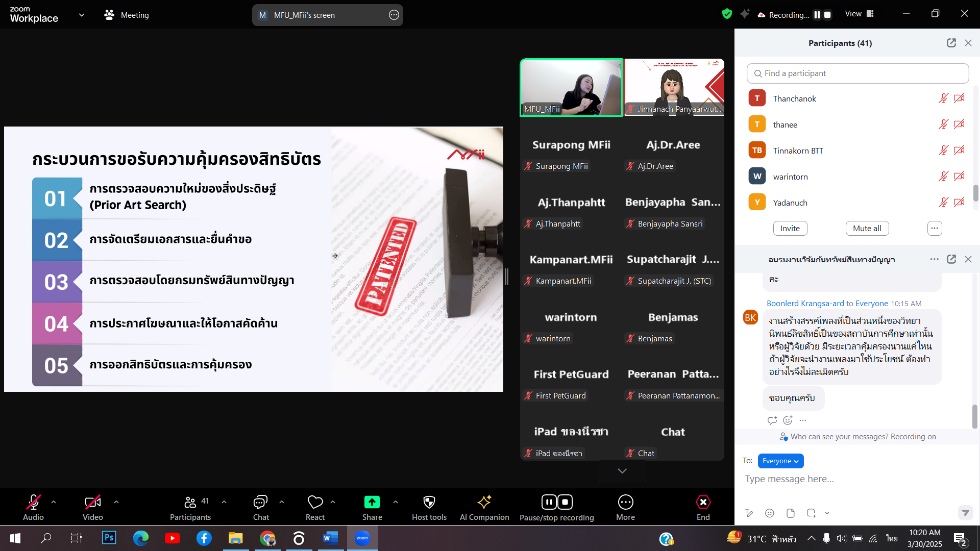Open the AI Companion sparkle icon
This screenshot has width=980, height=551.
click(x=484, y=503)
